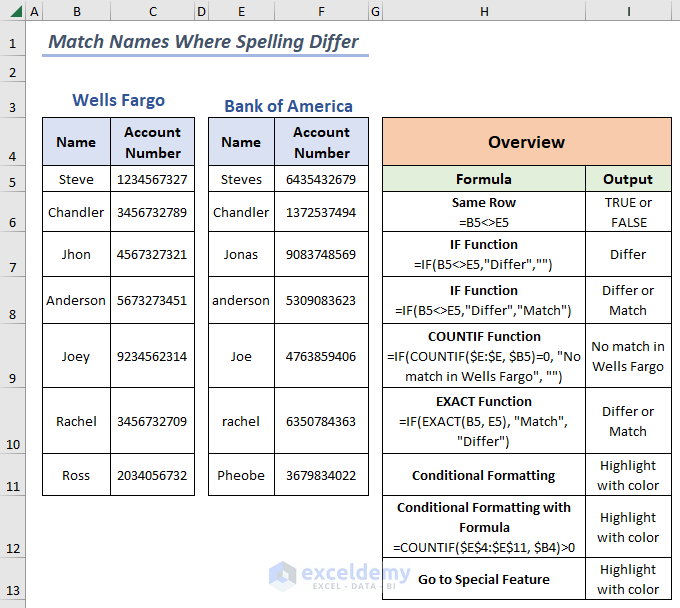Viewport: 680px width, 608px height.
Task: Click the IF formula with "Match" cell
Action: pos(484,300)
